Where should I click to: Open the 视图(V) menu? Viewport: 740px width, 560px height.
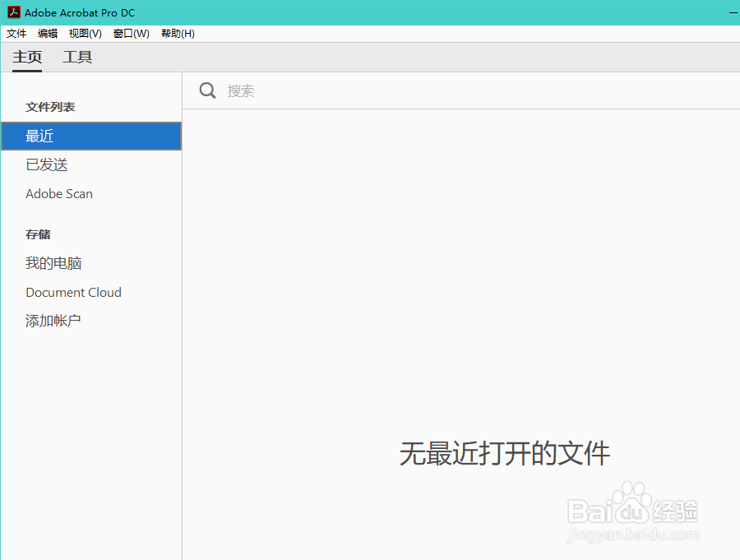coord(85,34)
